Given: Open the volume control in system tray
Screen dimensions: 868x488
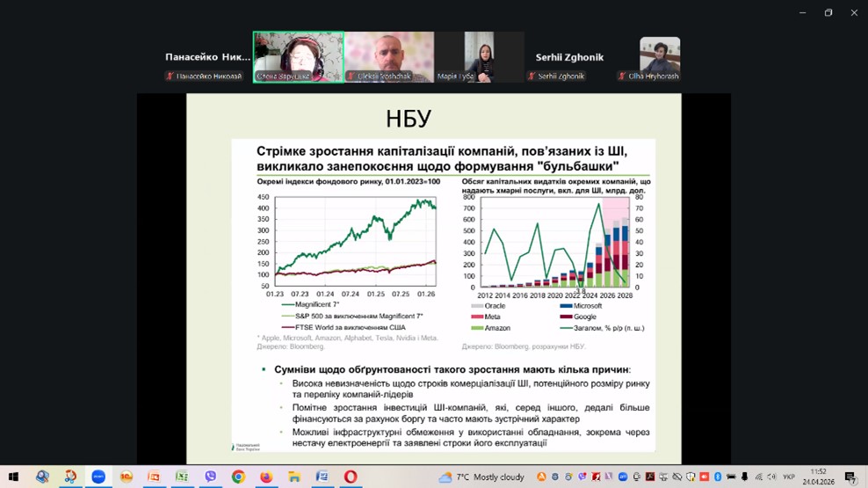Looking at the screenshot, I should 771,477.
